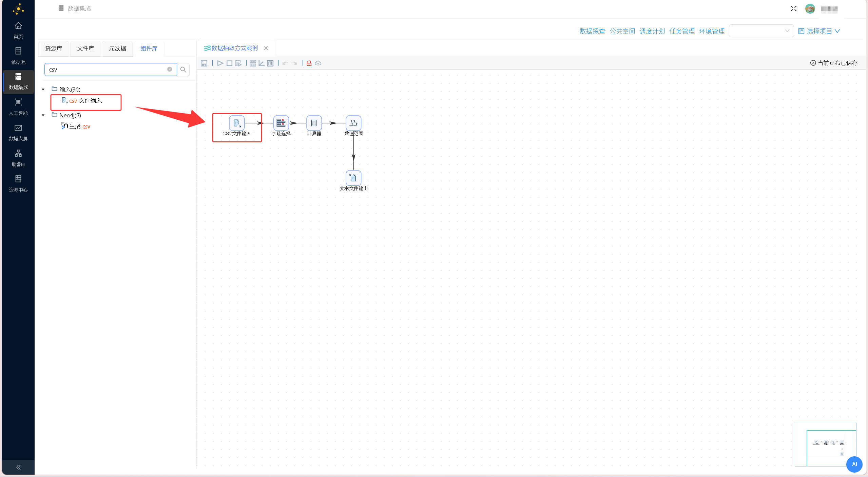
Task: Open 数据大屏 in the sidebar
Action: click(18, 133)
